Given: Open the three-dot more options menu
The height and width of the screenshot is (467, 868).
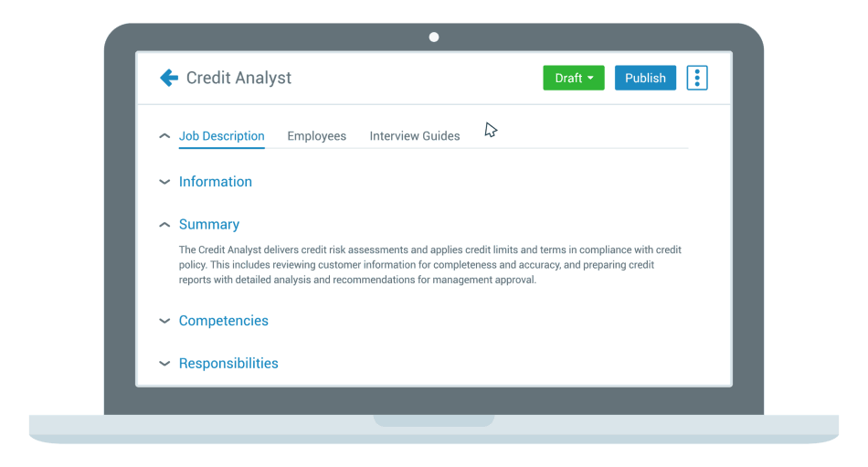Looking at the screenshot, I should [697, 78].
